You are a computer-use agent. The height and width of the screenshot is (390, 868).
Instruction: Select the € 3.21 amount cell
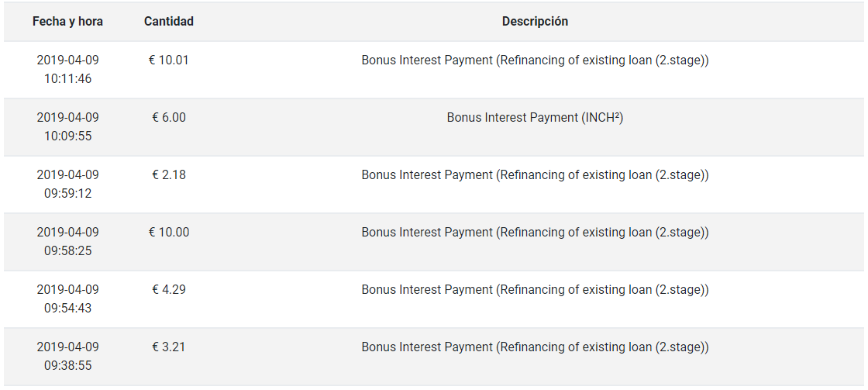[x=169, y=347]
